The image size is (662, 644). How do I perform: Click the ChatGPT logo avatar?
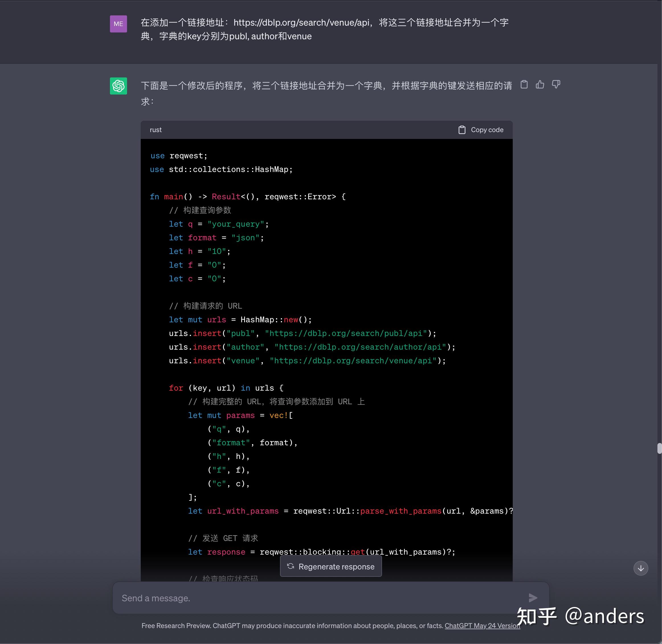(118, 86)
